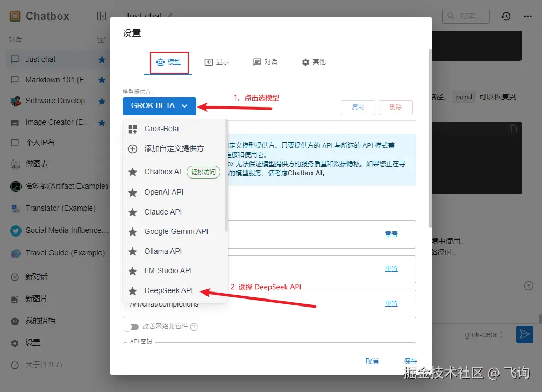This screenshot has width=542, height=392.
Task: Open the GROK-BETA provider dropdown
Action: (159, 106)
